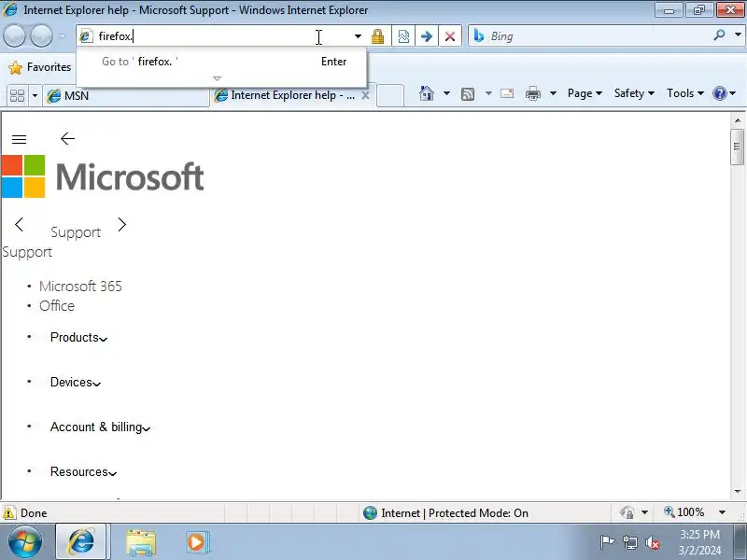Open the recent pages dropdown arrow
This screenshot has width=747, height=560.
(x=63, y=35)
